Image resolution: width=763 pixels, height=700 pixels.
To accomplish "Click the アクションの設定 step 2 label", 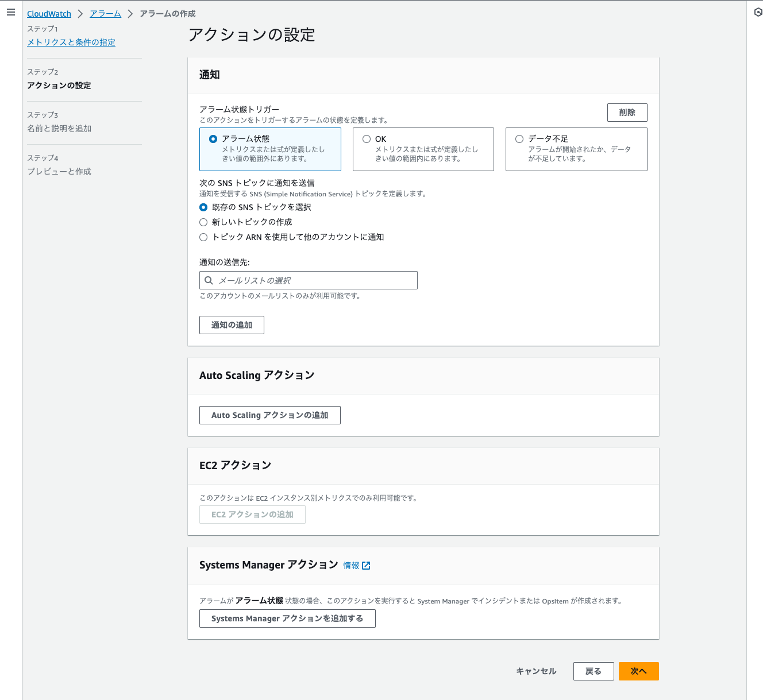I will pyautogui.click(x=59, y=86).
